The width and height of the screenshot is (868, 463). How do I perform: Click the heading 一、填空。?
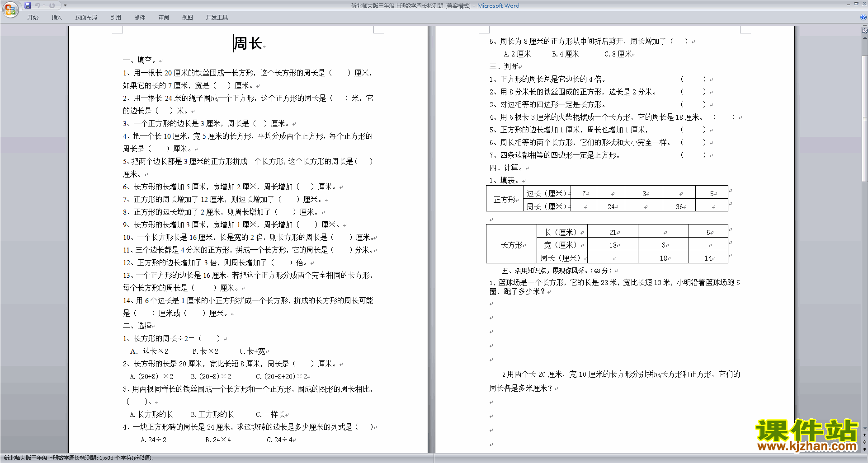pyautogui.click(x=140, y=60)
